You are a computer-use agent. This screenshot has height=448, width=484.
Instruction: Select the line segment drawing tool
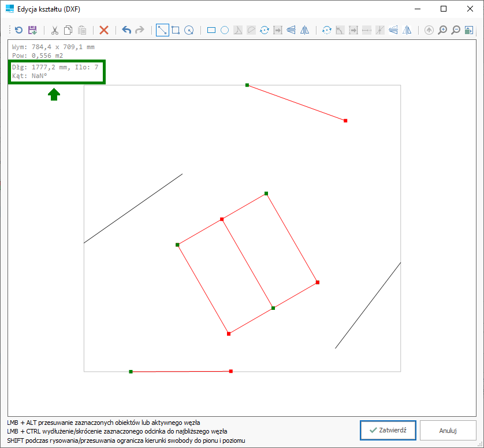pos(162,30)
